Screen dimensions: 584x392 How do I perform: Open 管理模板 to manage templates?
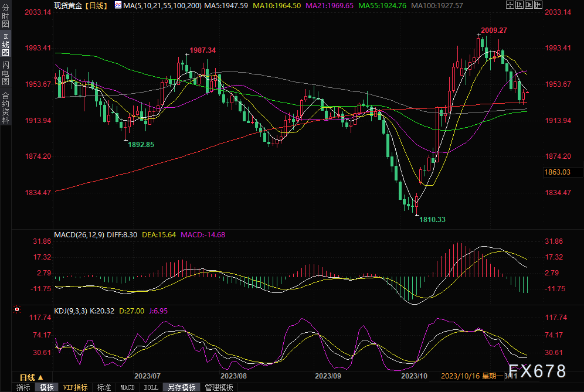(219, 387)
